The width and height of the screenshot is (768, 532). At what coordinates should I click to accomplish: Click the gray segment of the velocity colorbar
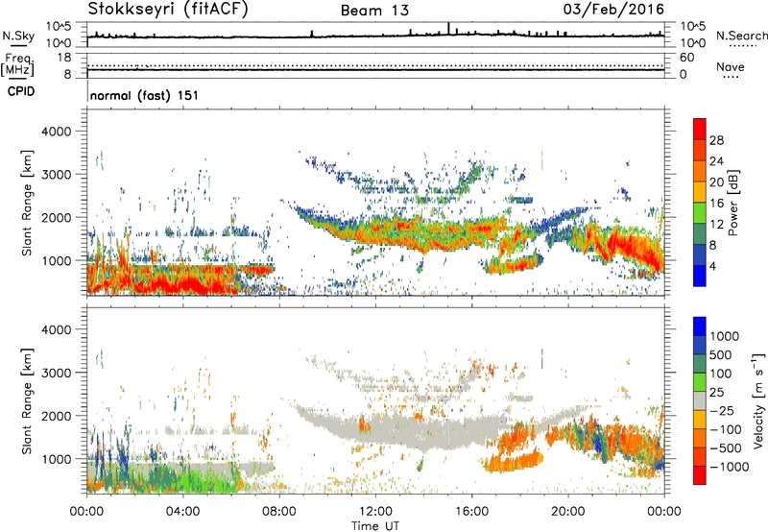(700, 400)
